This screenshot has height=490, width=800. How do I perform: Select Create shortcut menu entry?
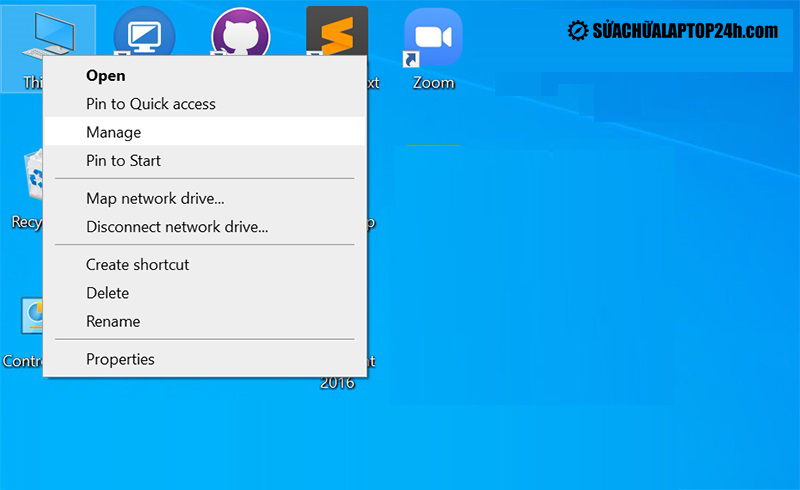pos(205,264)
